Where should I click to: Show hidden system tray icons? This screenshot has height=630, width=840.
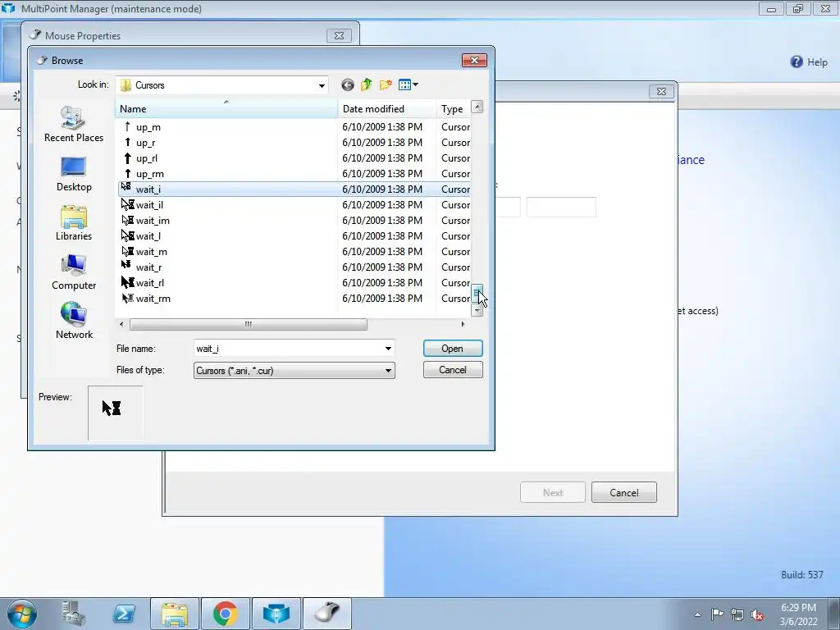[x=697, y=614]
